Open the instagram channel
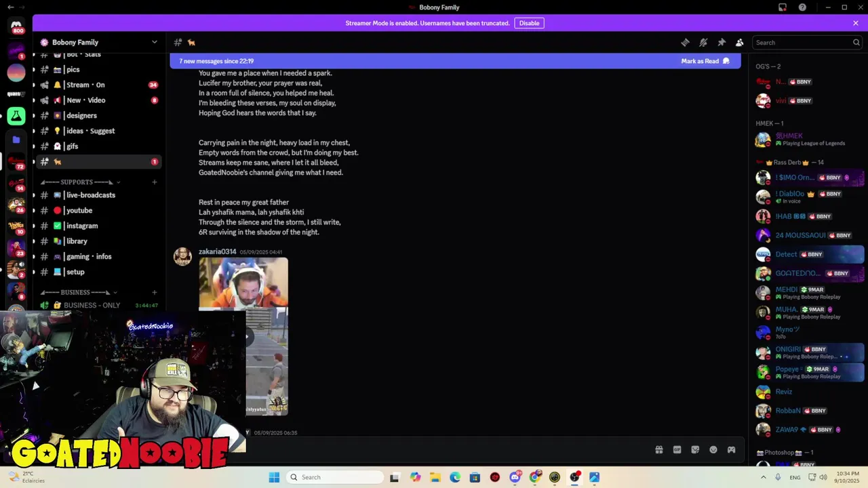This screenshot has width=868, height=488. pos(98,226)
